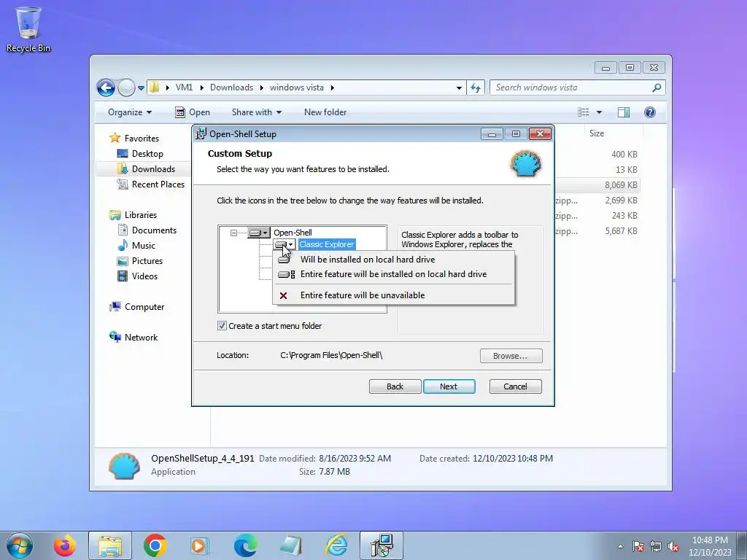
Task: Select Computer in the navigation pane
Action: click(144, 307)
